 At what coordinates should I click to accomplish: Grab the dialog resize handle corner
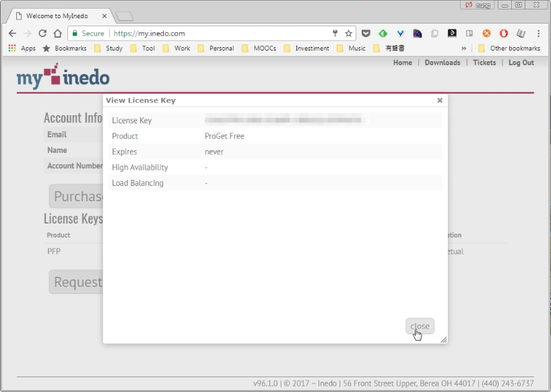click(x=443, y=339)
